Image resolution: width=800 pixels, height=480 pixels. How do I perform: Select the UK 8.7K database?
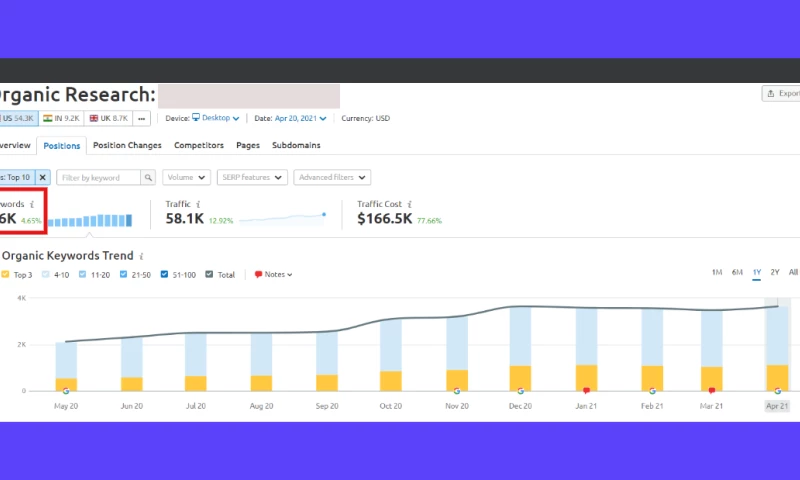(109, 118)
